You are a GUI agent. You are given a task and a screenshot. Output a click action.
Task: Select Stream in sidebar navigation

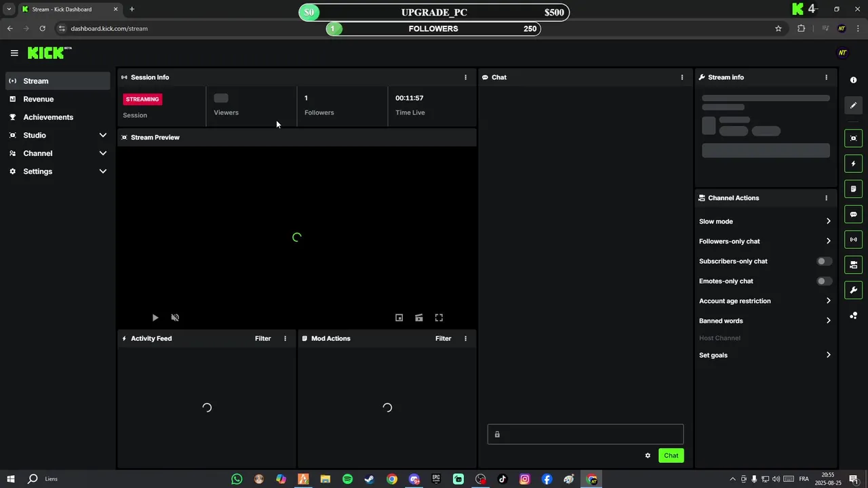58,81
